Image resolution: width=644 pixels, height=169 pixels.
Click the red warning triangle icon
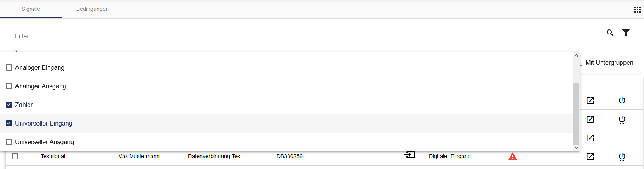click(x=512, y=156)
